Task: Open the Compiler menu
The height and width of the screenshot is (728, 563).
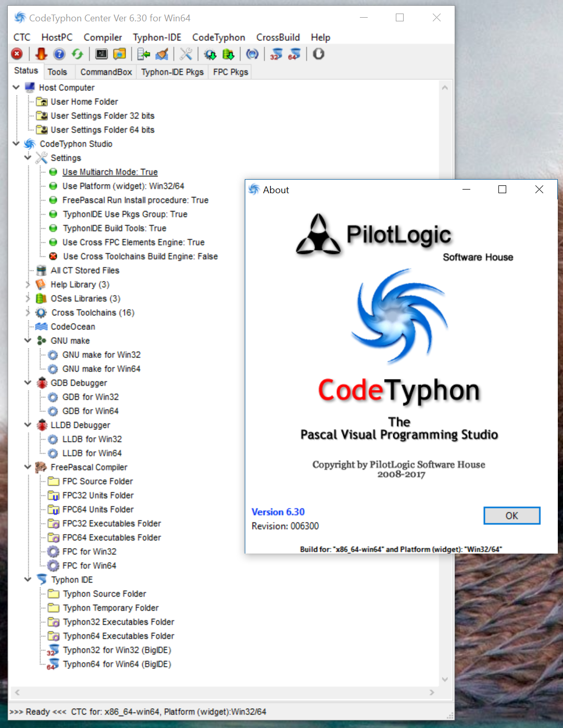Action: (x=103, y=37)
